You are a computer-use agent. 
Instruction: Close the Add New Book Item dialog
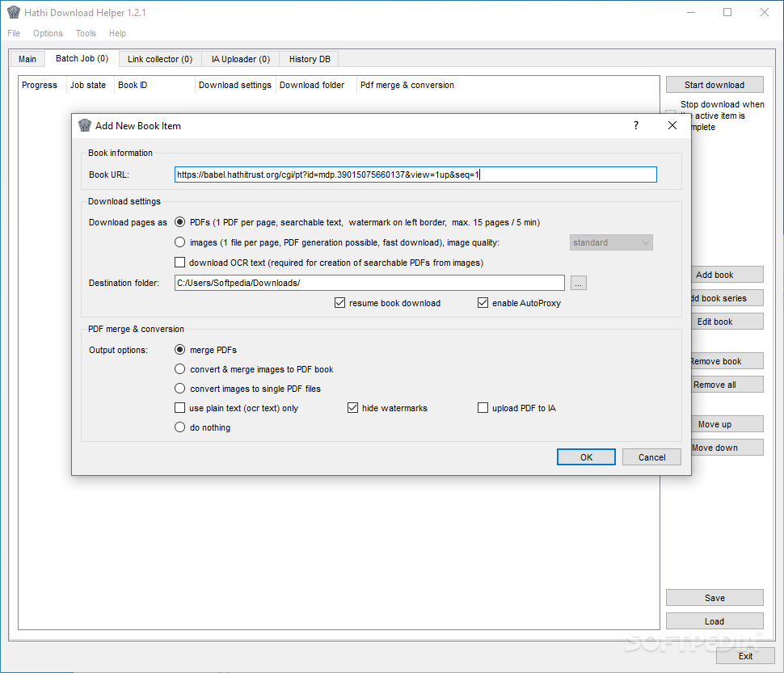tap(672, 125)
